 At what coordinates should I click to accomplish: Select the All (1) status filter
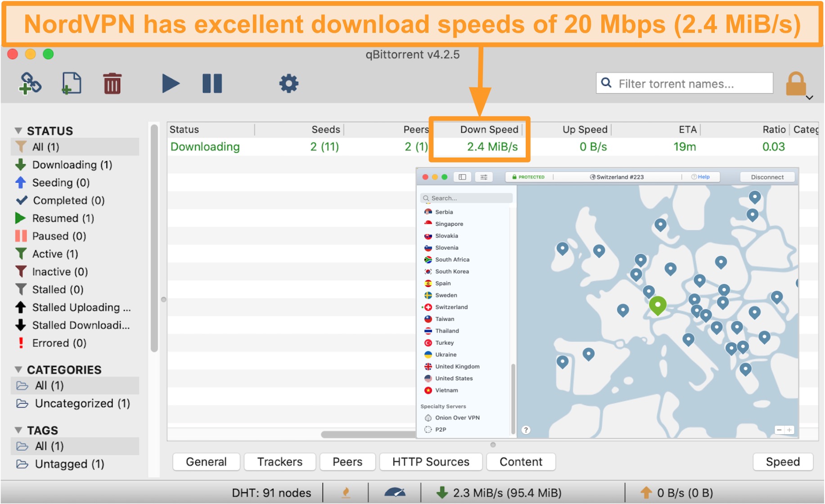[x=75, y=147]
